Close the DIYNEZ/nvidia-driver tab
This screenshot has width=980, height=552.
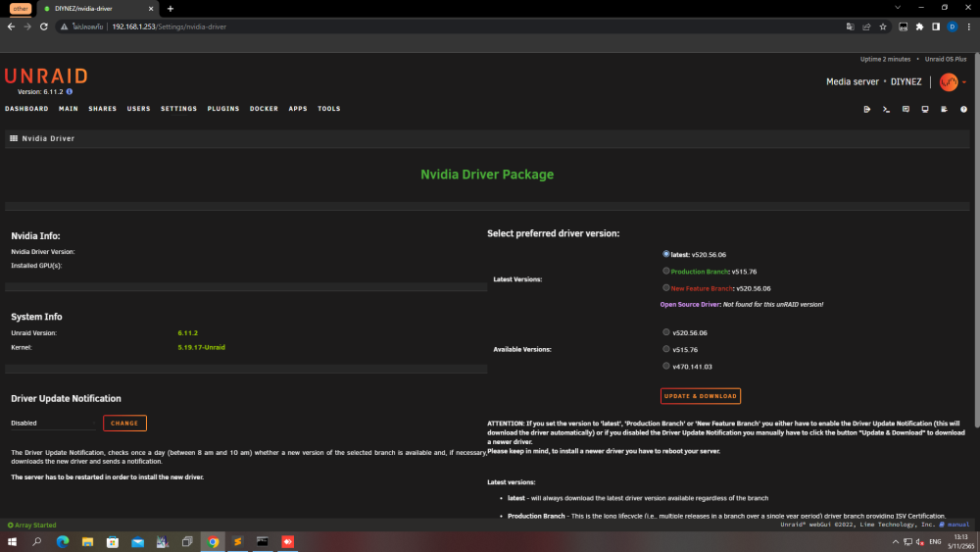coord(151,9)
